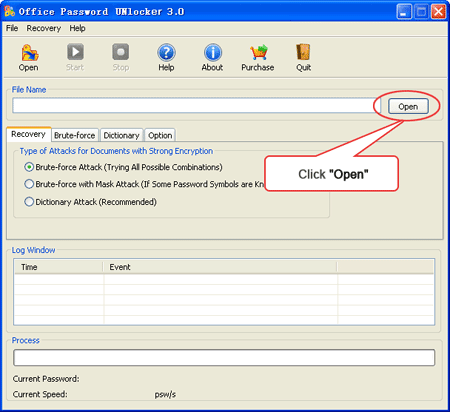Switch to the Recovery tab

coord(29,134)
